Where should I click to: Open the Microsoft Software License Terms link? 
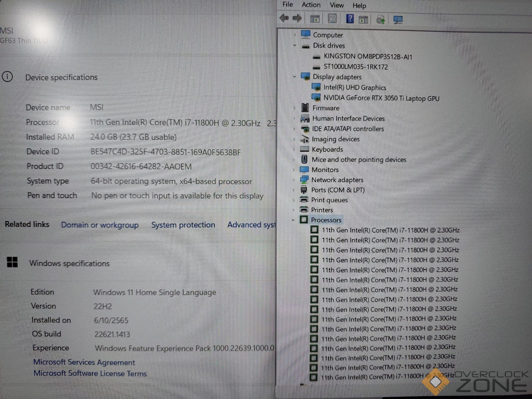click(90, 373)
